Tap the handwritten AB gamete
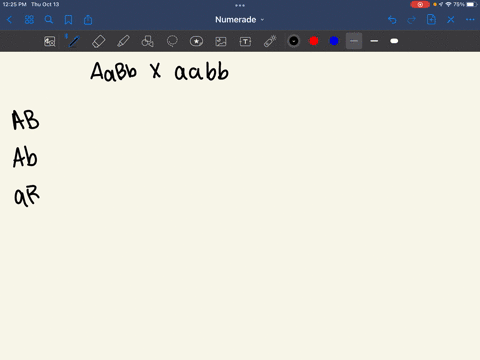This screenshot has height=360, width=480. coord(25,120)
